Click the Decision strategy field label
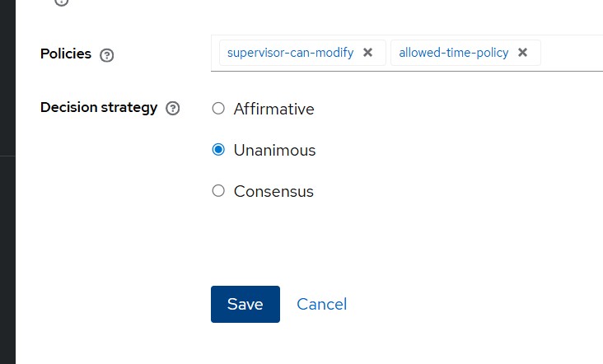603x364 pixels. [98, 108]
